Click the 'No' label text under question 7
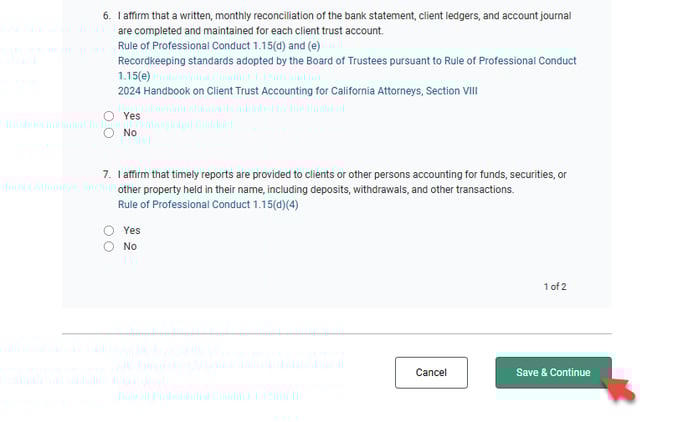Screen dimensions: 688x422 [x=130, y=246]
